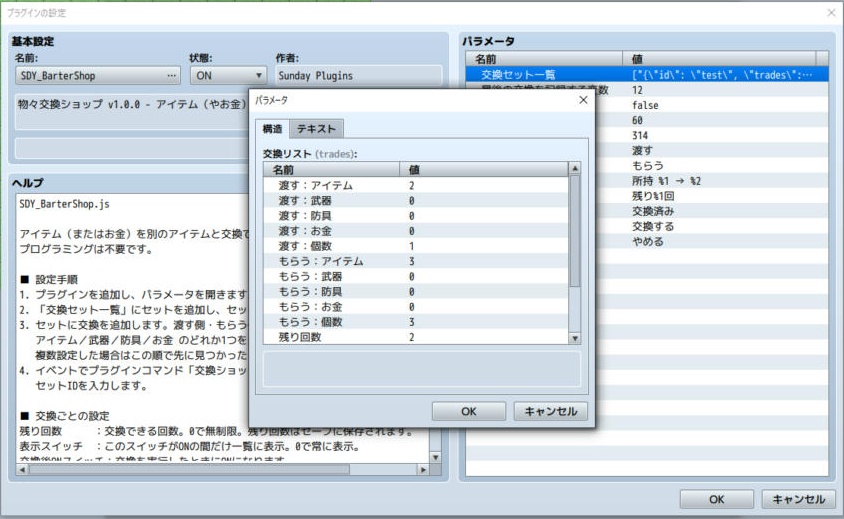Image resolution: width=844 pixels, height=519 pixels.
Task: Click the 値 header in parameter panel
Action: [x=719, y=59]
